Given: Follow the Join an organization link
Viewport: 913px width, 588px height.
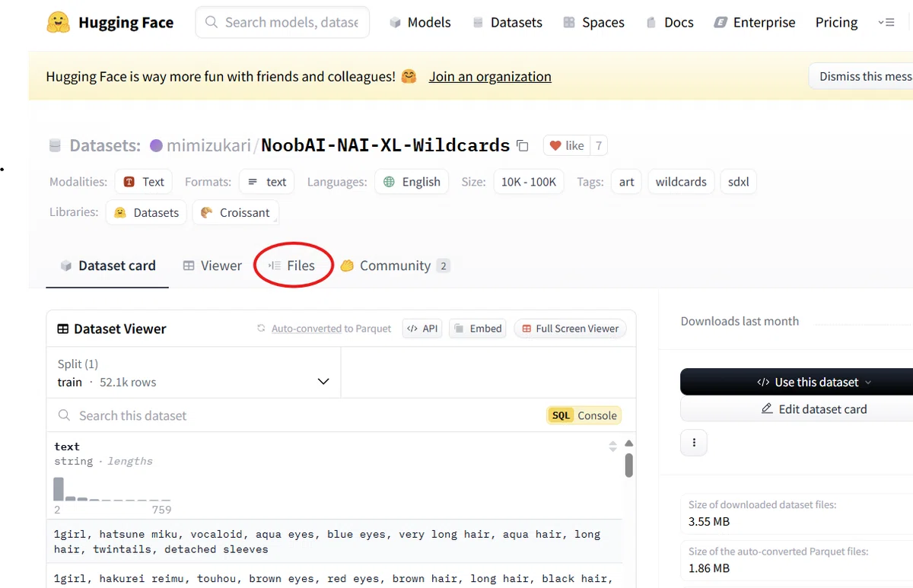Looking at the screenshot, I should [x=490, y=77].
